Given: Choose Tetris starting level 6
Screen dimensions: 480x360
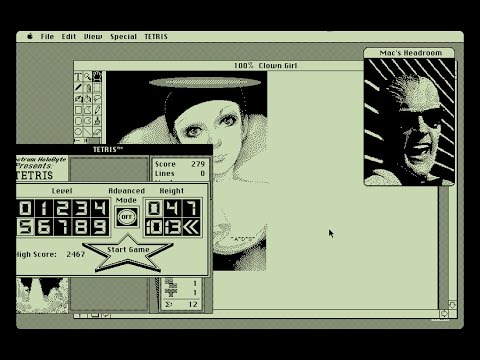Looking at the screenshot, I should (44, 227).
